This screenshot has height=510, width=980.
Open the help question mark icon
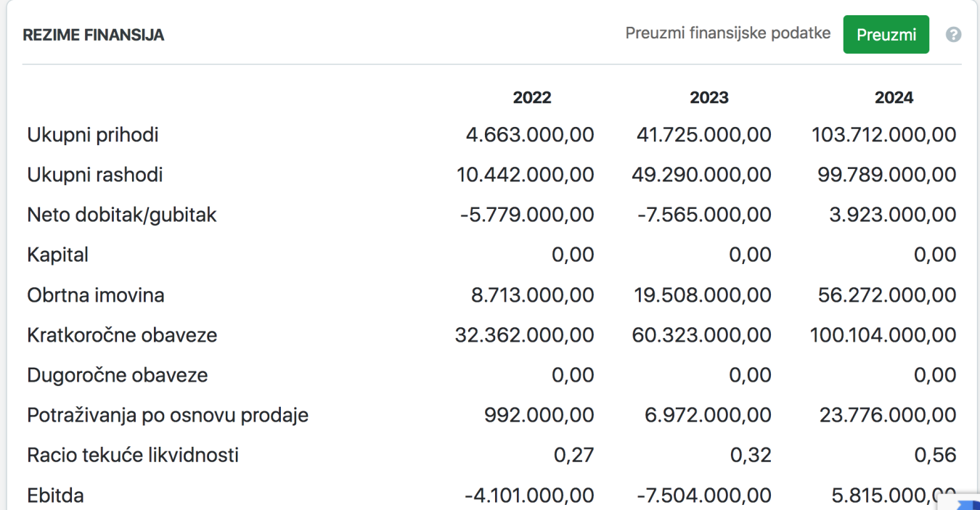click(x=953, y=35)
